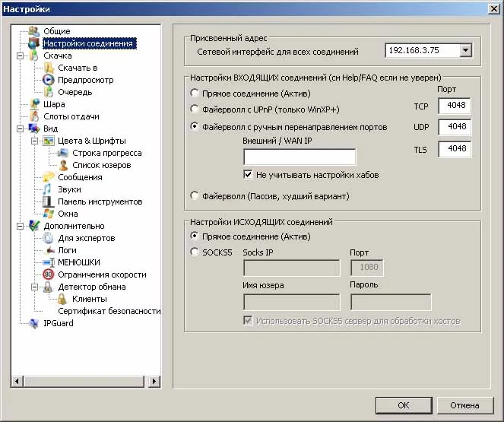This screenshot has height=422, width=504.
Task: Click the Клиенты padlock icon
Action: pyautogui.click(x=62, y=299)
